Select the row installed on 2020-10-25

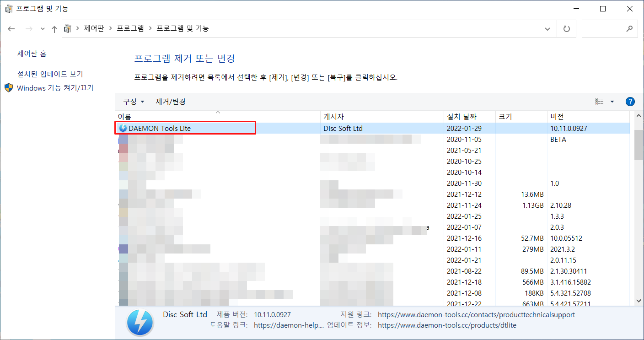click(x=372, y=161)
